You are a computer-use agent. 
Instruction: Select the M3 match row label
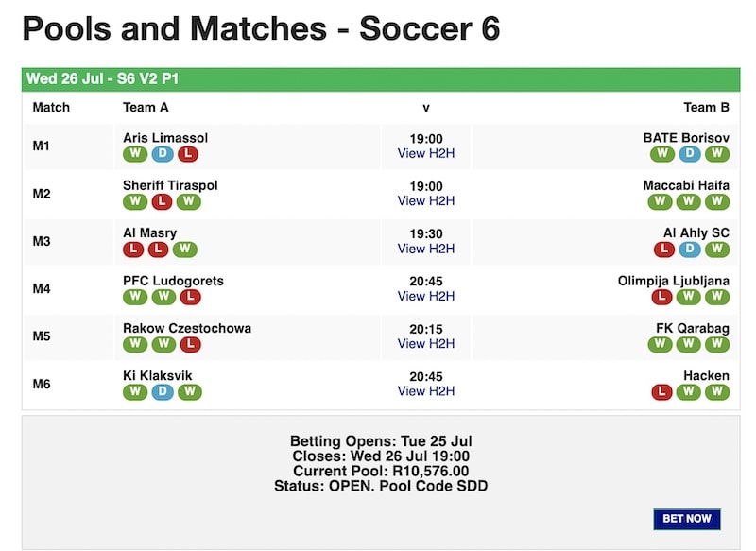click(41, 242)
